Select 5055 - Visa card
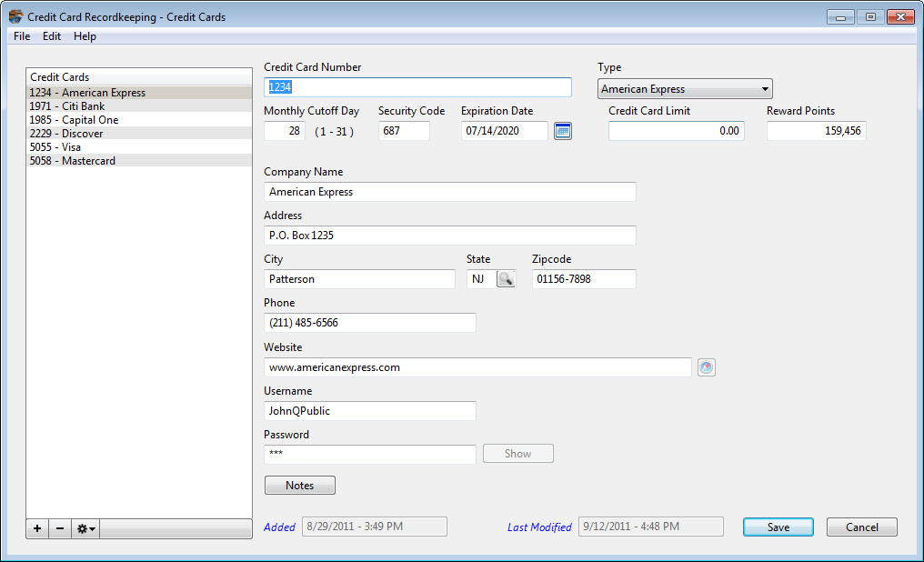The width and height of the screenshot is (924, 562). (139, 146)
